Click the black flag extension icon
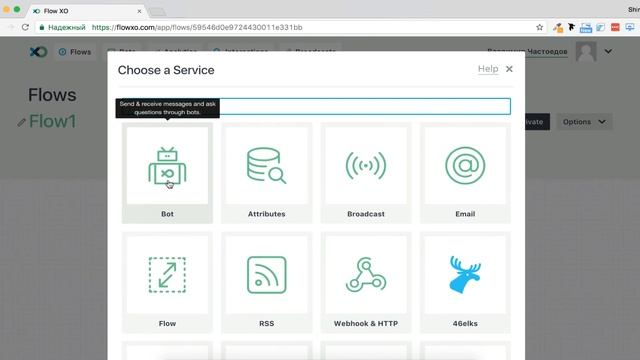640x360 pixels. pyautogui.click(x=571, y=27)
